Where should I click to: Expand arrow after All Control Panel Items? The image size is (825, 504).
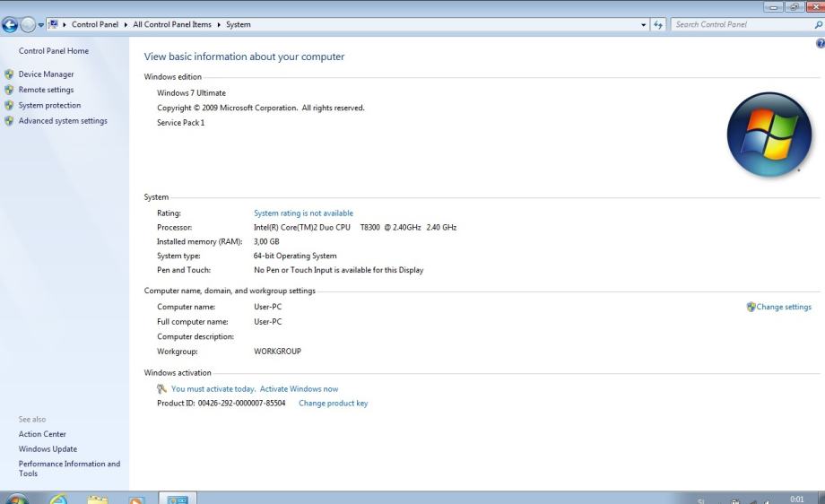click(219, 25)
